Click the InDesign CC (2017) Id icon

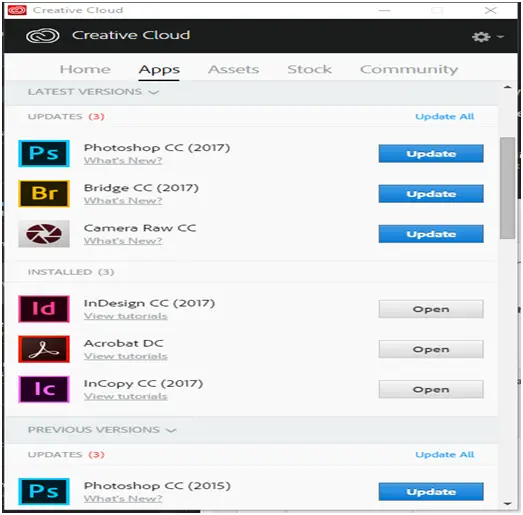coord(44,309)
